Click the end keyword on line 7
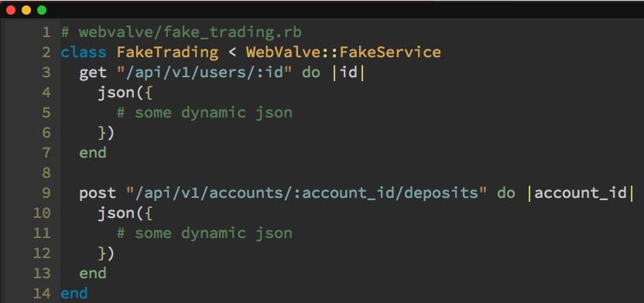 click(x=93, y=152)
